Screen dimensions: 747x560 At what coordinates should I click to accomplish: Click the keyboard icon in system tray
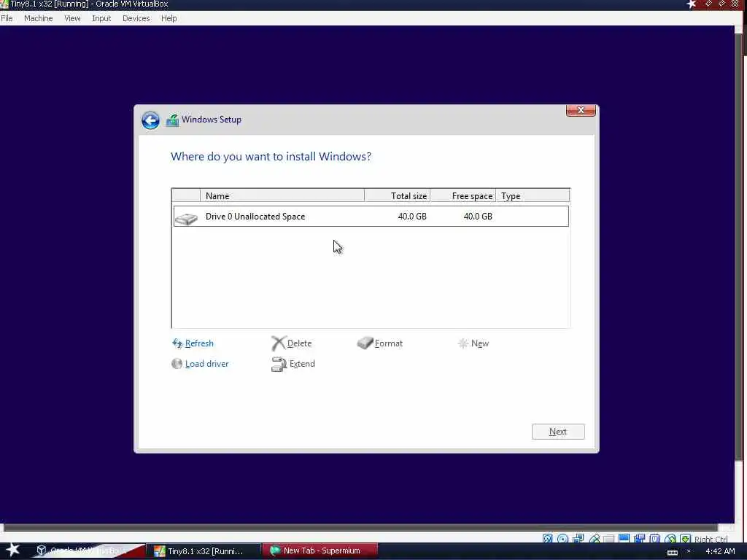[672, 553]
